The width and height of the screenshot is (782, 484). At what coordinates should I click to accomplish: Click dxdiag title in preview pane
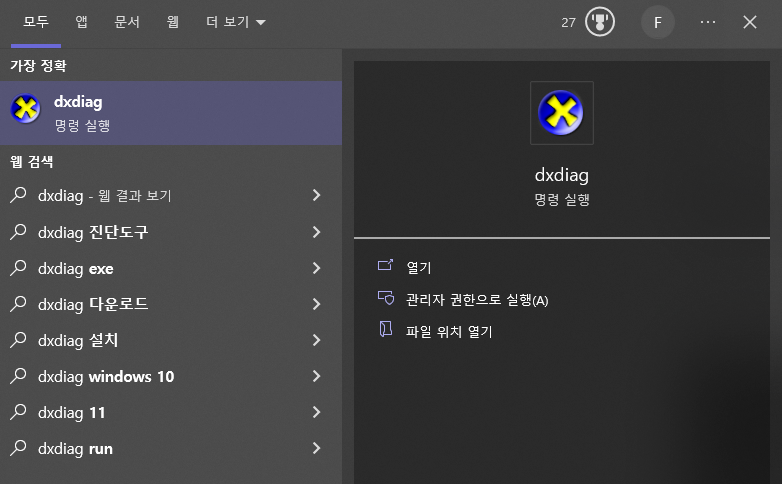pos(562,175)
